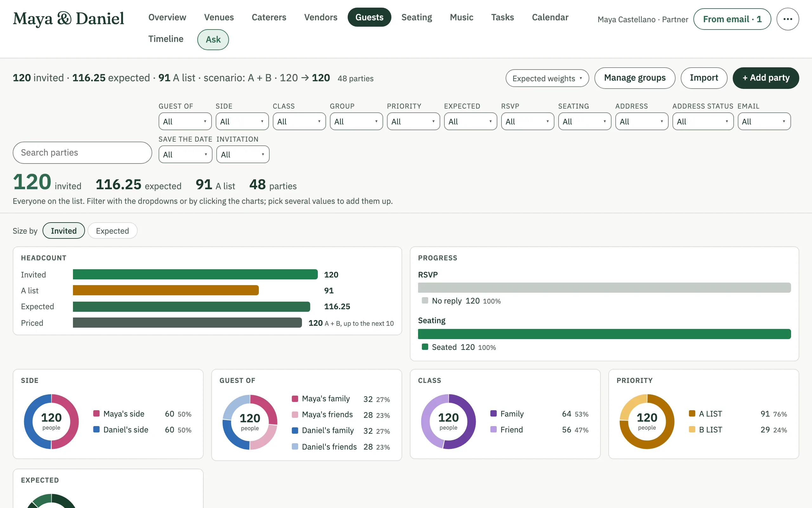This screenshot has height=508, width=812.
Task: Open the Save the Date filter
Action: (x=185, y=154)
